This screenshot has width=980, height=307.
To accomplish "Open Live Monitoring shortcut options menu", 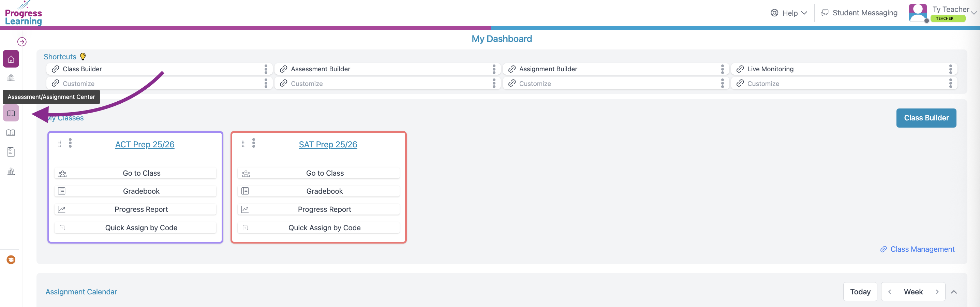I will (x=950, y=69).
